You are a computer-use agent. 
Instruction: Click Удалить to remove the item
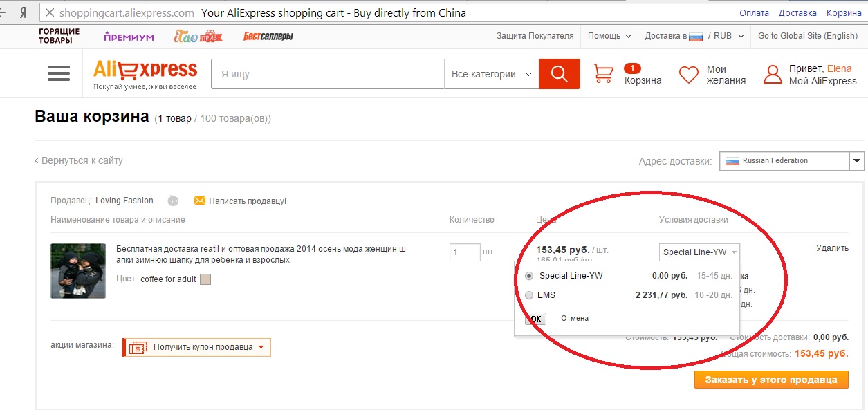coord(832,248)
